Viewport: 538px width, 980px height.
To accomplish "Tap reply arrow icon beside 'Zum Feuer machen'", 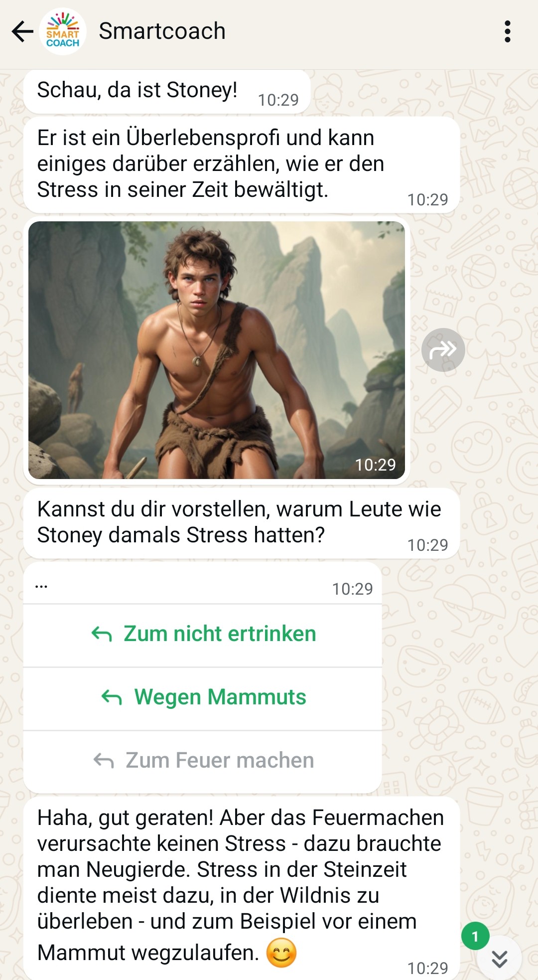I will point(104,761).
